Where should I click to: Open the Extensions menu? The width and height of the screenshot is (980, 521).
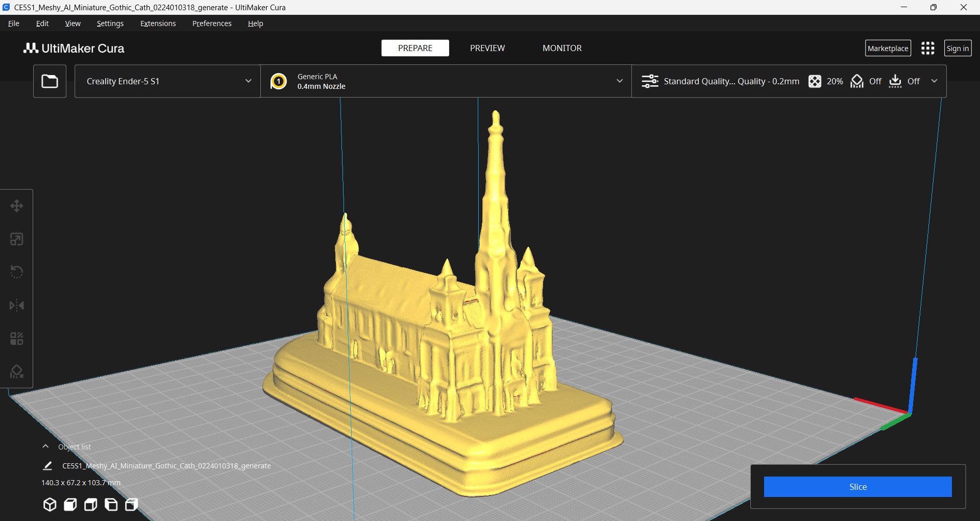158,23
